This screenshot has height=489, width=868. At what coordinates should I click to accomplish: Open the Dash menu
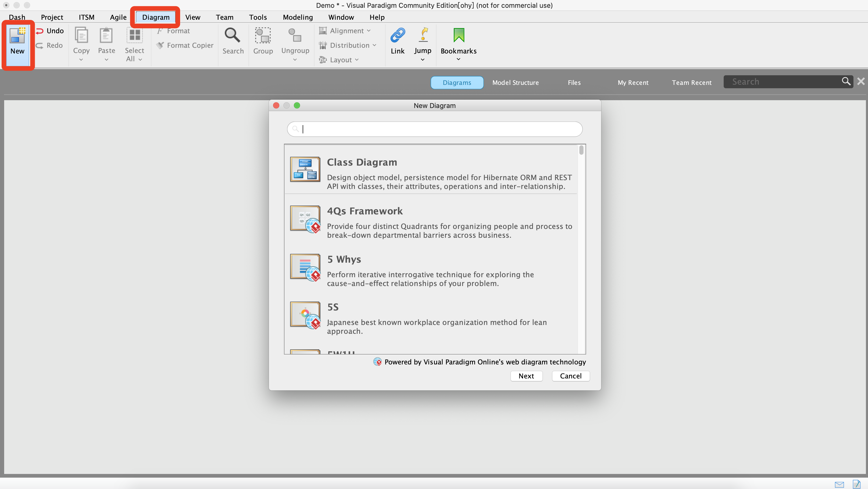pyautogui.click(x=17, y=17)
